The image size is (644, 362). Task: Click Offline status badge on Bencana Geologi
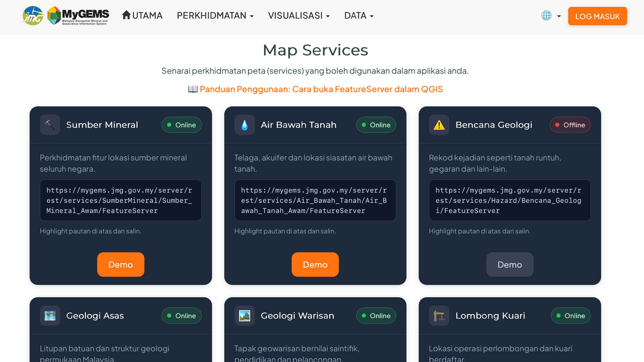click(570, 125)
